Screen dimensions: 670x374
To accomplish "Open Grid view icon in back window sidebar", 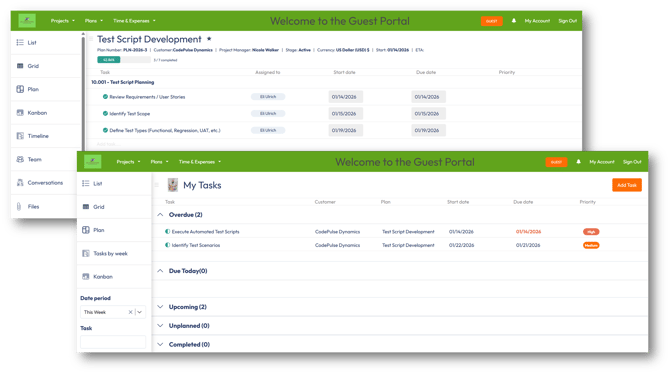I will point(20,66).
